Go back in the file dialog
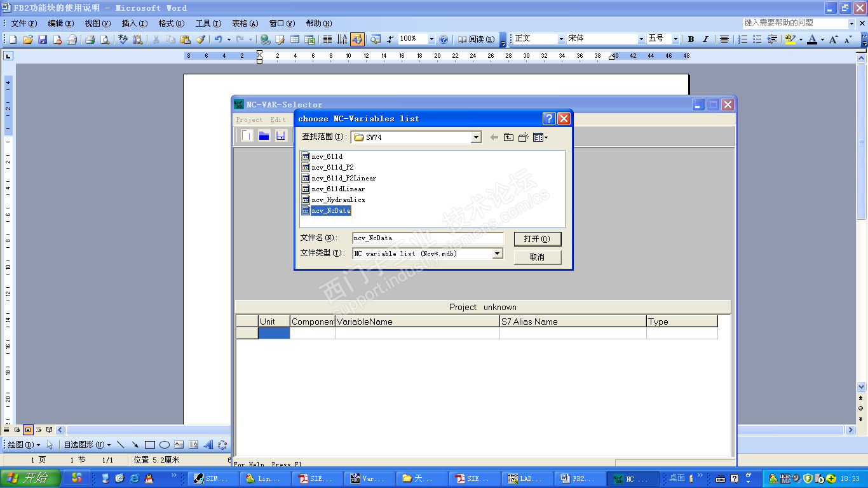The height and width of the screenshot is (488, 868). tap(494, 137)
